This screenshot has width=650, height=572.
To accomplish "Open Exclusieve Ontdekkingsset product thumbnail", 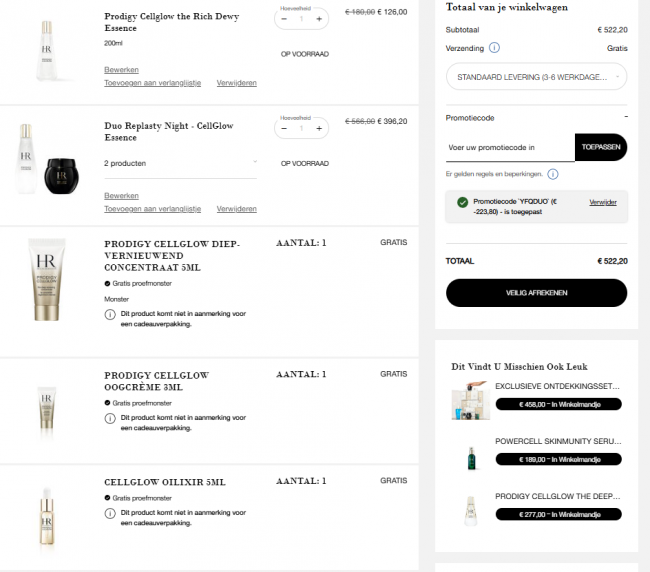I will tap(471, 400).
